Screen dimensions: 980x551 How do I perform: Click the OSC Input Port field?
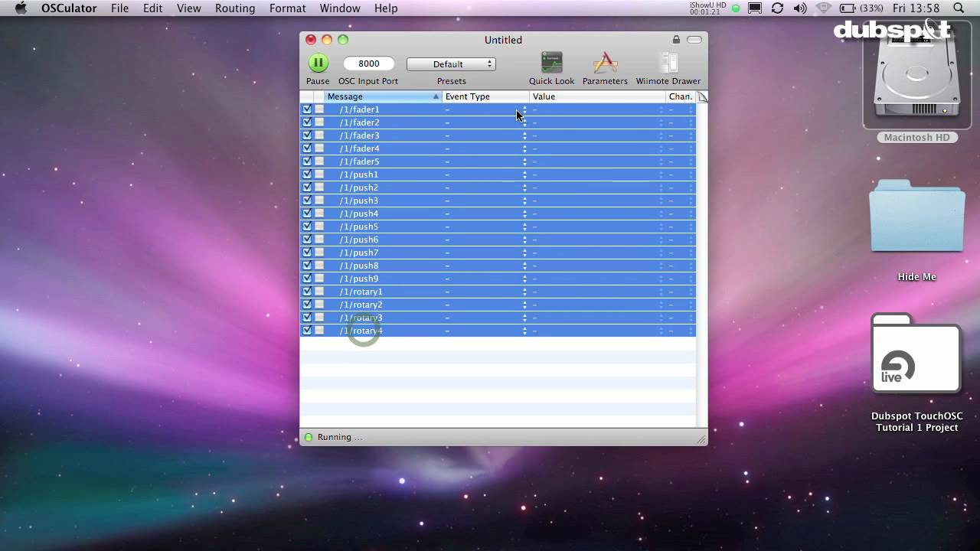[368, 64]
